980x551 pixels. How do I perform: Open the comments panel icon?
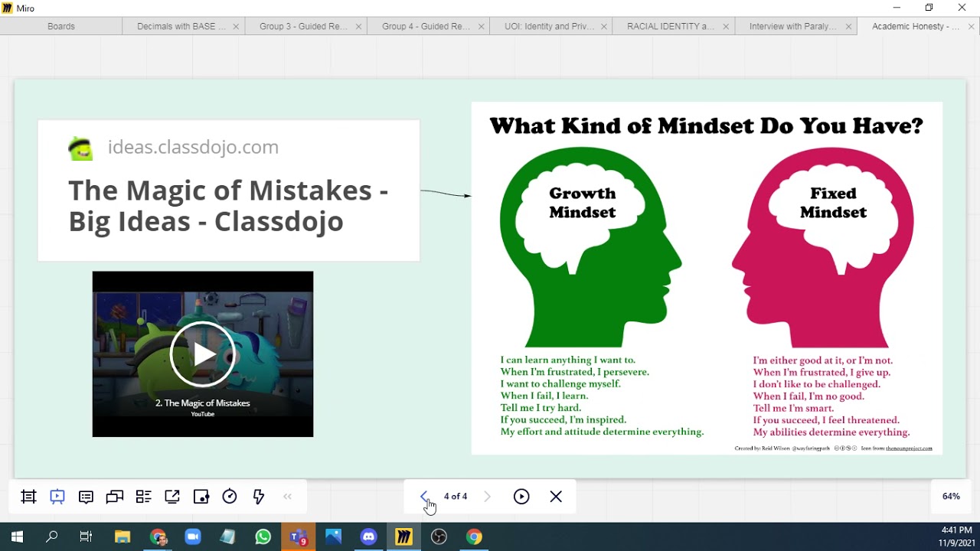point(86,497)
